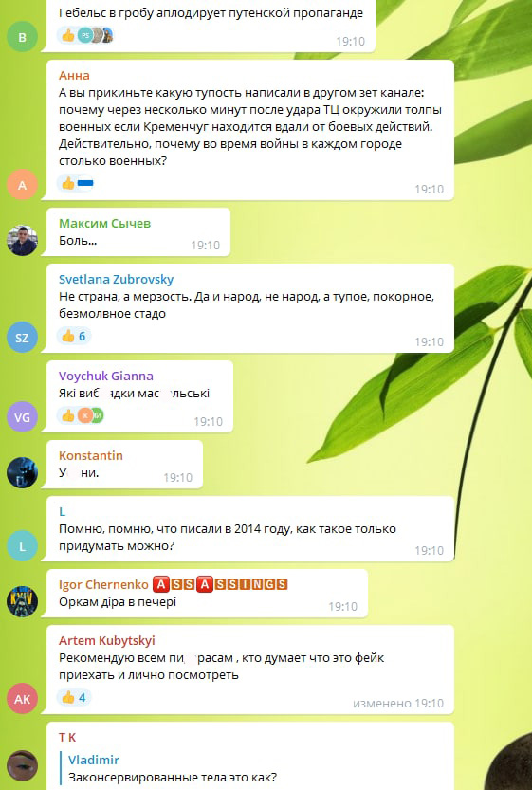
Task: Jump to quoted Vladimir reply message
Action: (x=173, y=768)
